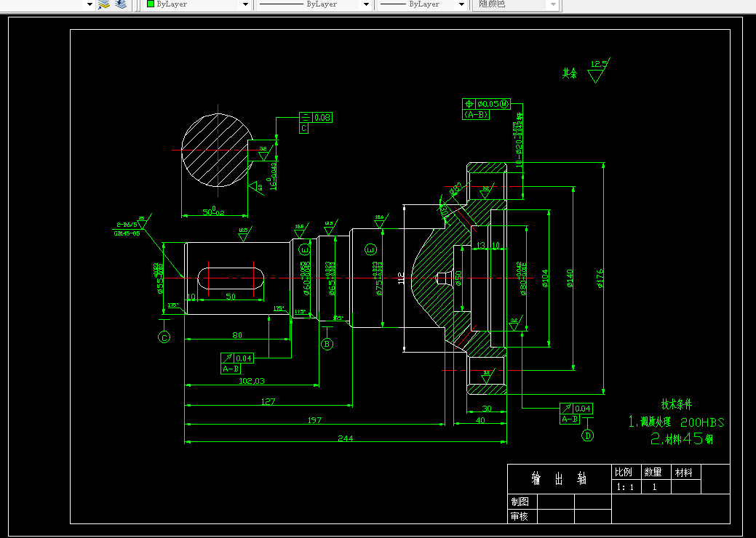Open the 随颜色 plot style dropdown

[x=554, y=4]
